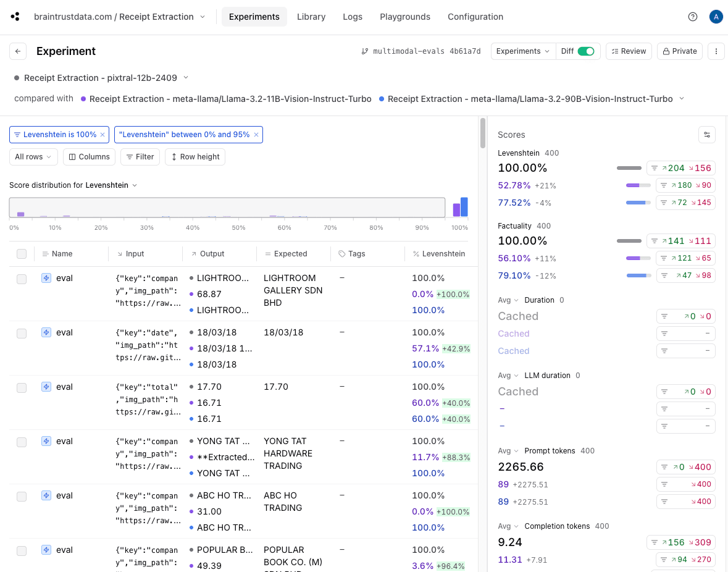Remove the 'Levenshtein is 100%' filter chip

pyautogui.click(x=103, y=135)
